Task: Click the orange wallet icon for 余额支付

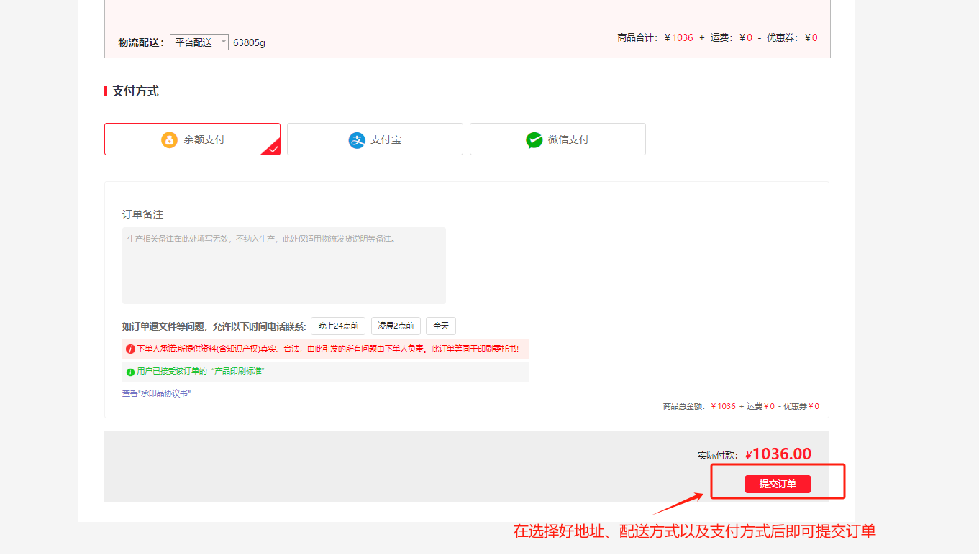Action: click(169, 139)
